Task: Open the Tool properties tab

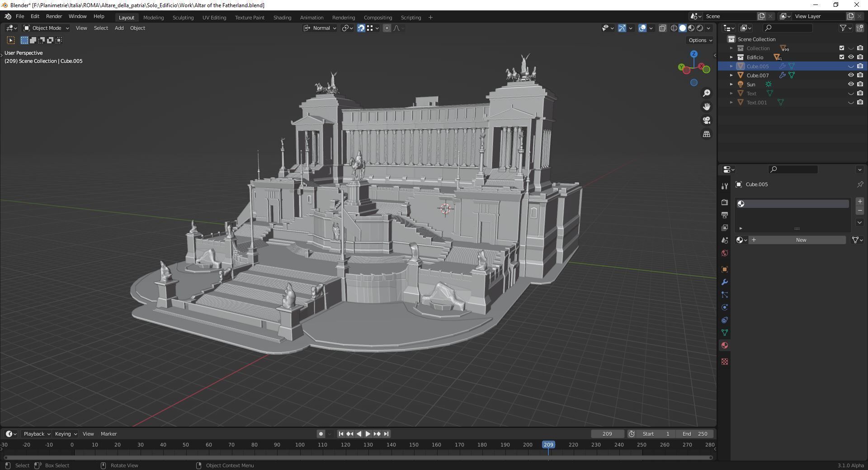Action: (725, 186)
